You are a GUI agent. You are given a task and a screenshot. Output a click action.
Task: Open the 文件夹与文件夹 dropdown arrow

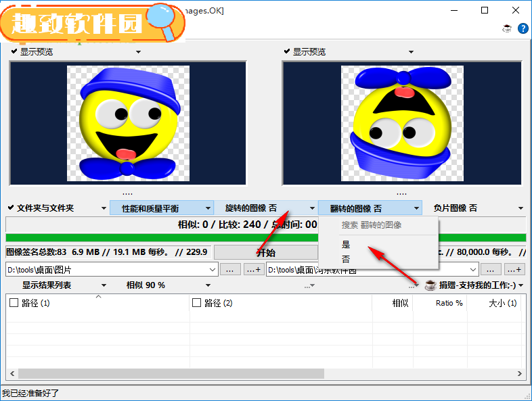(x=104, y=208)
